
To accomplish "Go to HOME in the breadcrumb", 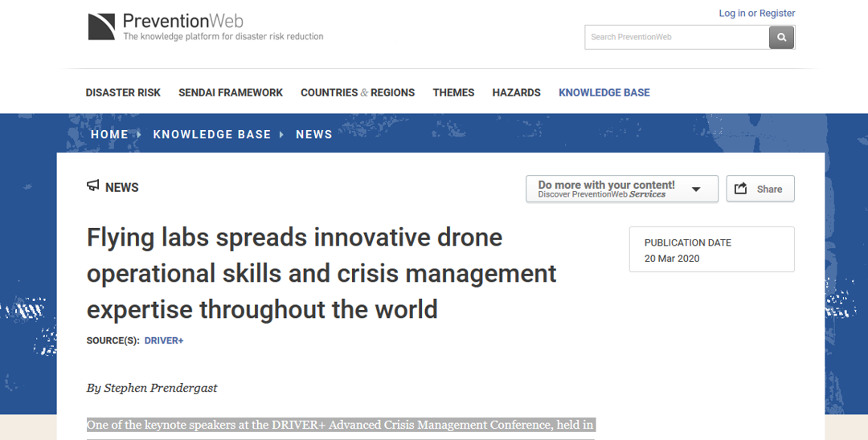I will pyautogui.click(x=109, y=134).
